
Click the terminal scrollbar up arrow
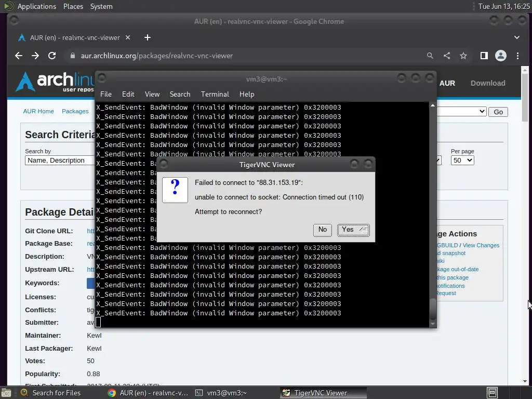point(433,106)
